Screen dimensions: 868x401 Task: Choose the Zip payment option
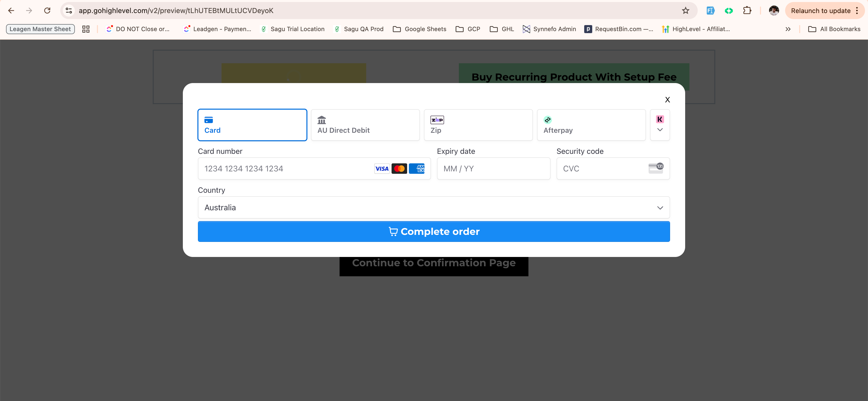(478, 125)
